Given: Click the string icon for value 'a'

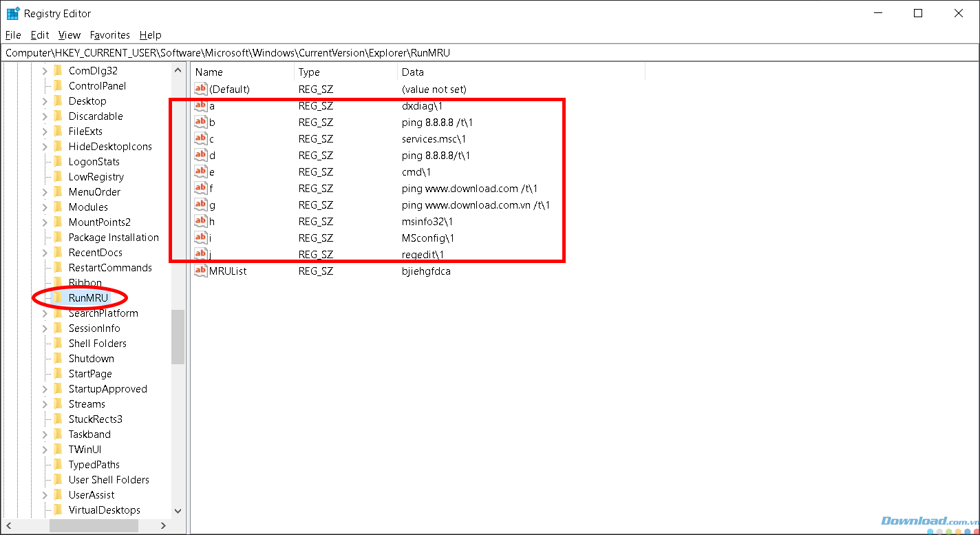Looking at the screenshot, I should (x=201, y=106).
